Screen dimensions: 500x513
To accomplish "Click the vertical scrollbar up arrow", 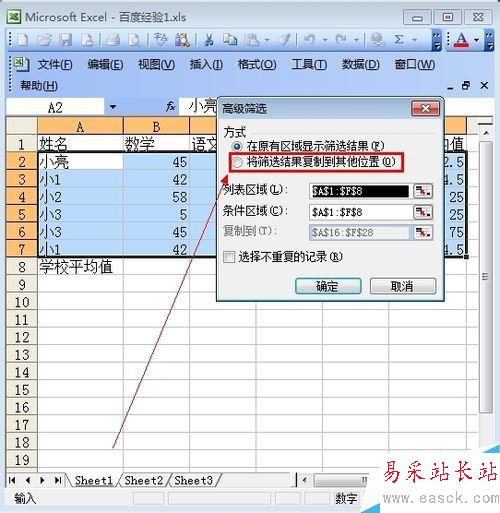I will click(486, 133).
